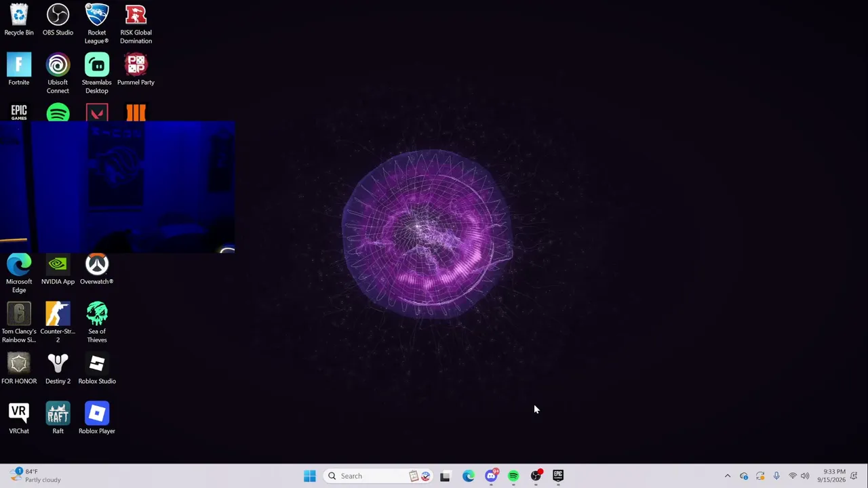Click the Ubisoft Connect desktop shortcut
Image resolution: width=868 pixels, height=488 pixels.
[58, 74]
